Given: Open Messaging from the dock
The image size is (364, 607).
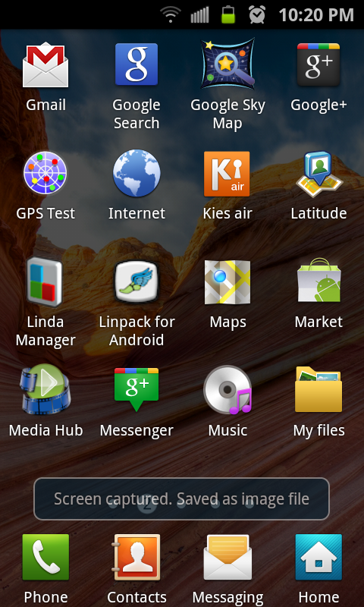Looking at the screenshot, I should [x=227, y=557].
